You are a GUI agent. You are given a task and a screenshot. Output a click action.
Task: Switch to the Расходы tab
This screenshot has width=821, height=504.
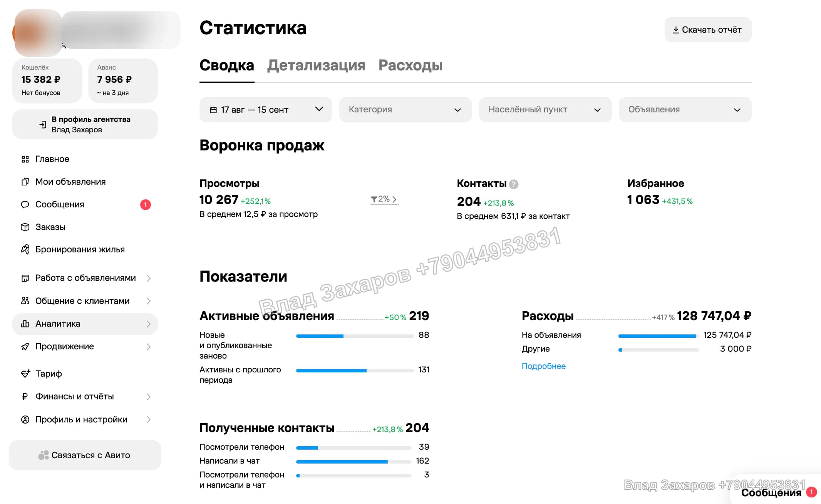(x=410, y=65)
